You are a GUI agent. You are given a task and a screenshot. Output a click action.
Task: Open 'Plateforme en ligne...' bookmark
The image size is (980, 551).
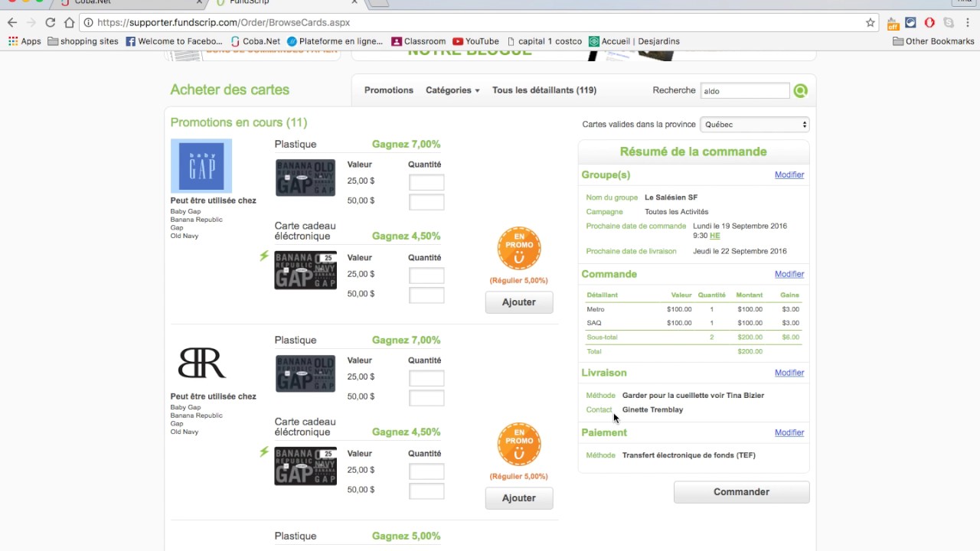pyautogui.click(x=336, y=41)
